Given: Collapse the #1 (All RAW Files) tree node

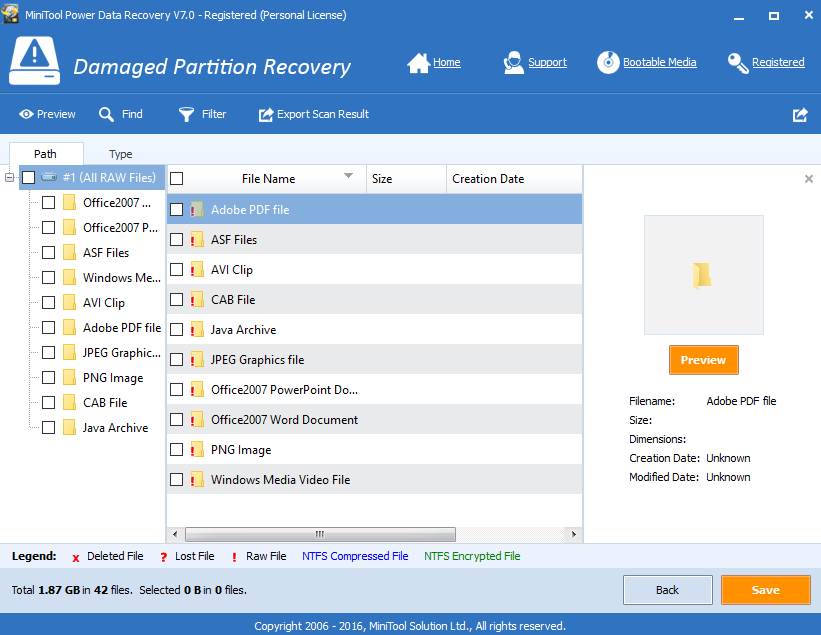Looking at the screenshot, I should click(10, 178).
